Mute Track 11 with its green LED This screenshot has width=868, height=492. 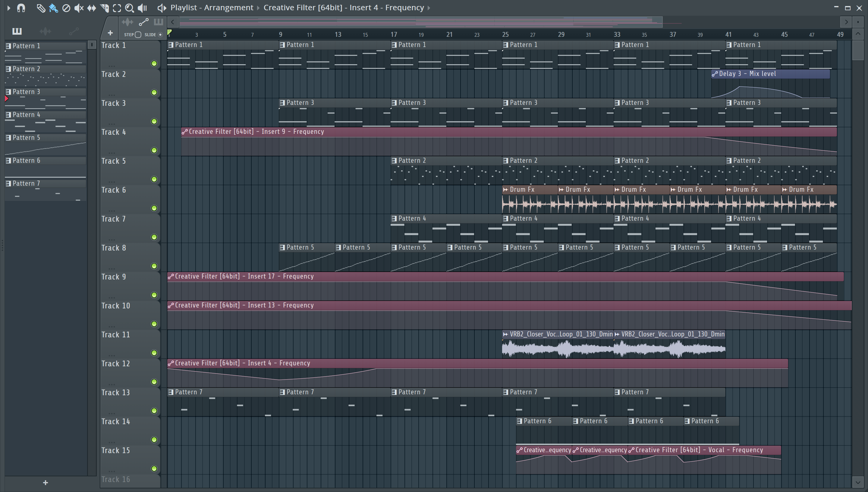click(154, 353)
